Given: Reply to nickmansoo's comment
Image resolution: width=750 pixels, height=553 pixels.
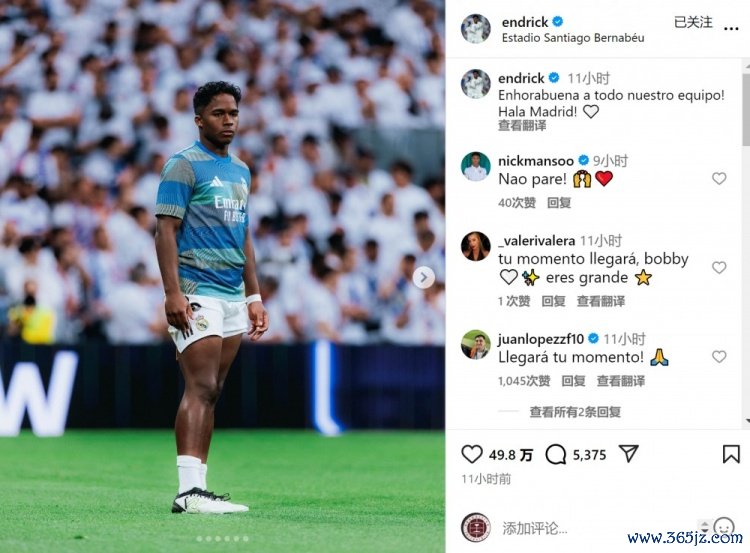Looking at the screenshot, I should 559,203.
